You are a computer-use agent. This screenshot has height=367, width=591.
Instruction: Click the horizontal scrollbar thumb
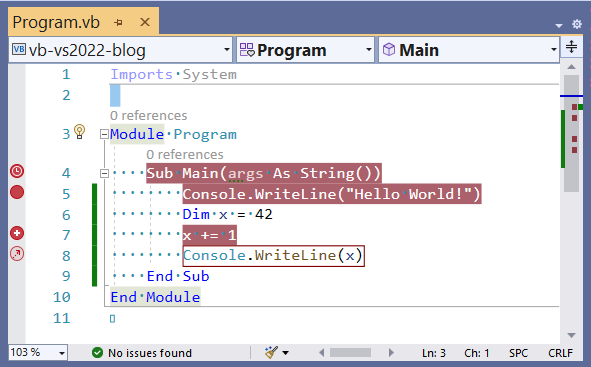(350, 353)
